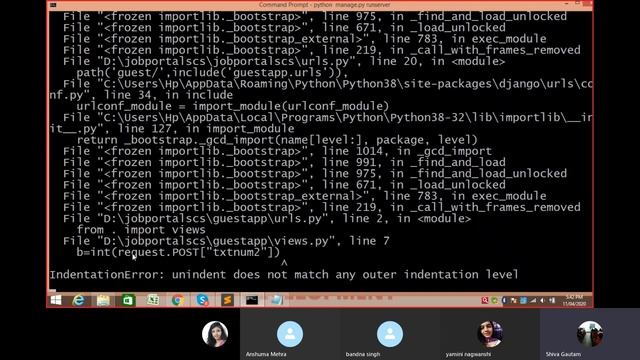Open the Windows Start button

click(x=56, y=300)
